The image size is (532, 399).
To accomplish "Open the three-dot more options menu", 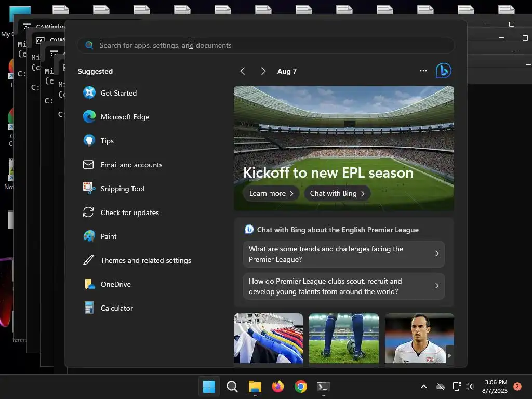I will coord(423,71).
